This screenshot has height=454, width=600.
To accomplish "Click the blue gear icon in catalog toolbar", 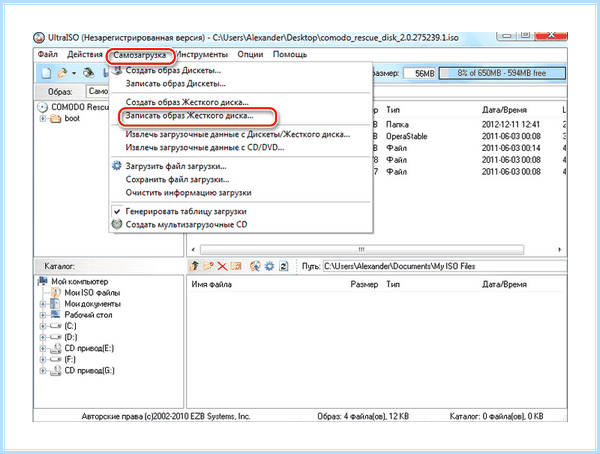I will (x=270, y=266).
